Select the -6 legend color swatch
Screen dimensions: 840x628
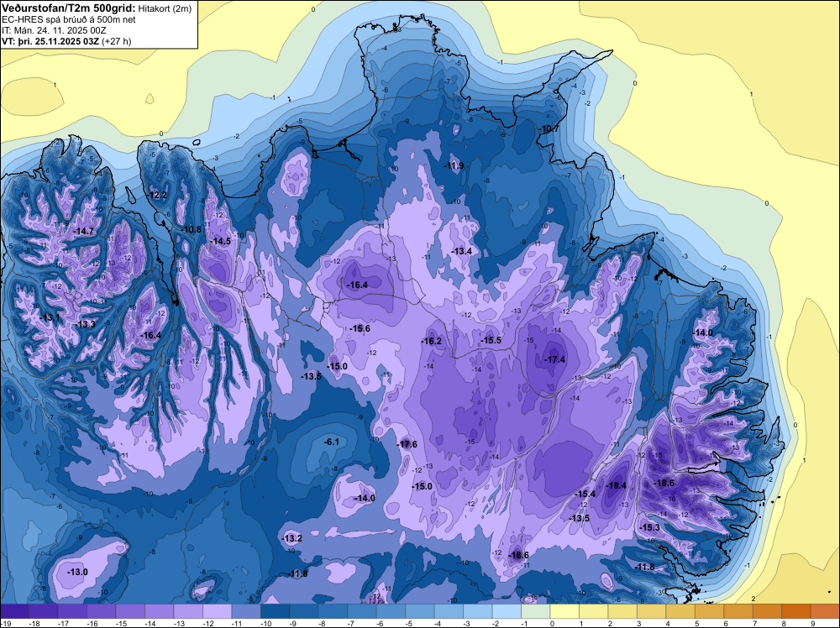[391, 611]
